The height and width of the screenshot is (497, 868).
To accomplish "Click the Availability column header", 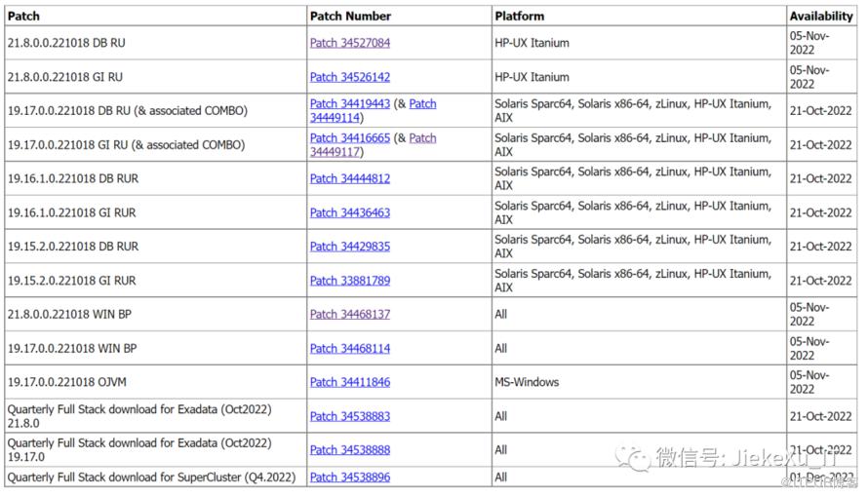I will click(821, 16).
